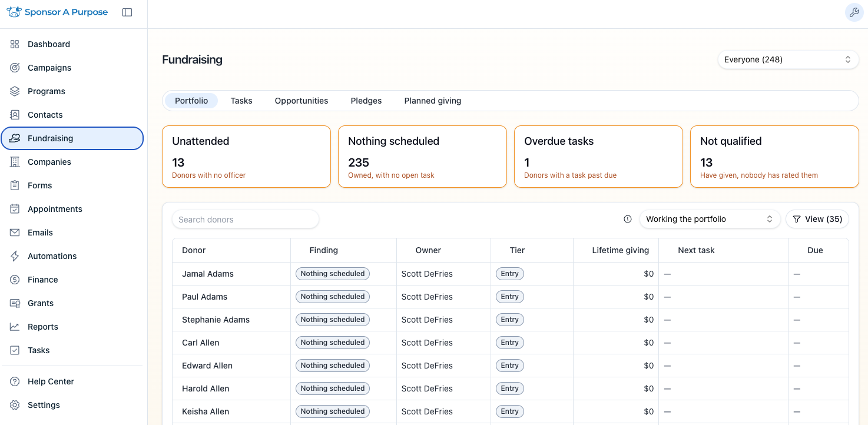This screenshot has height=425, width=868.
Task: Click the Emails envelope icon
Action: point(15,233)
